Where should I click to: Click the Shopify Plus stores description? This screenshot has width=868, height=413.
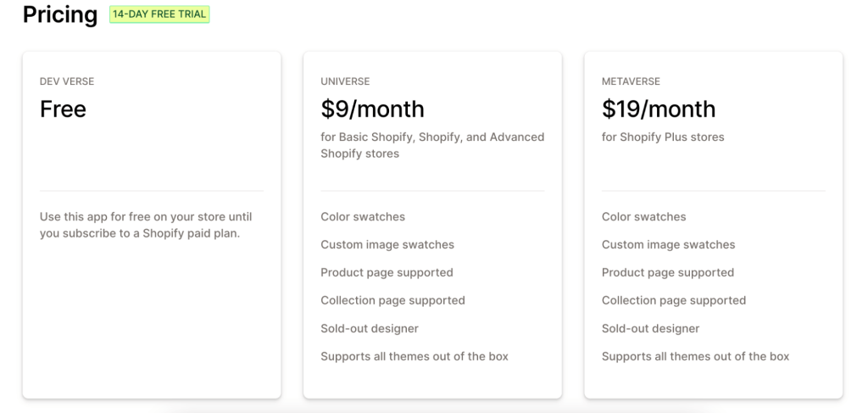coord(663,137)
